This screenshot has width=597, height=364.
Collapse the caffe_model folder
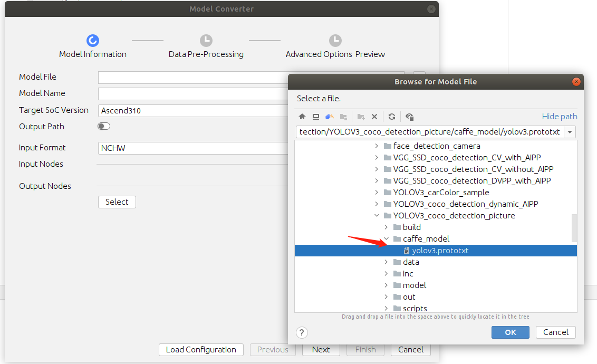pos(386,239)
